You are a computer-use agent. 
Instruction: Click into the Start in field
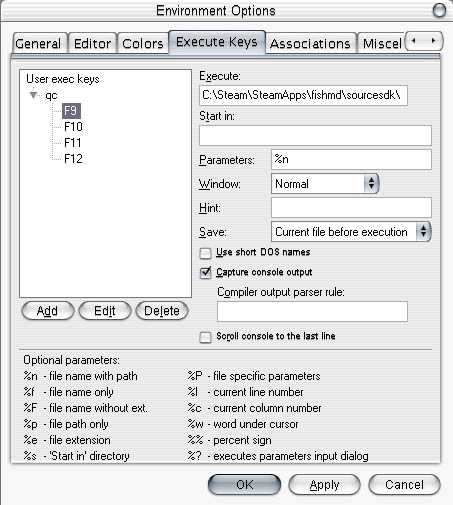315,135
